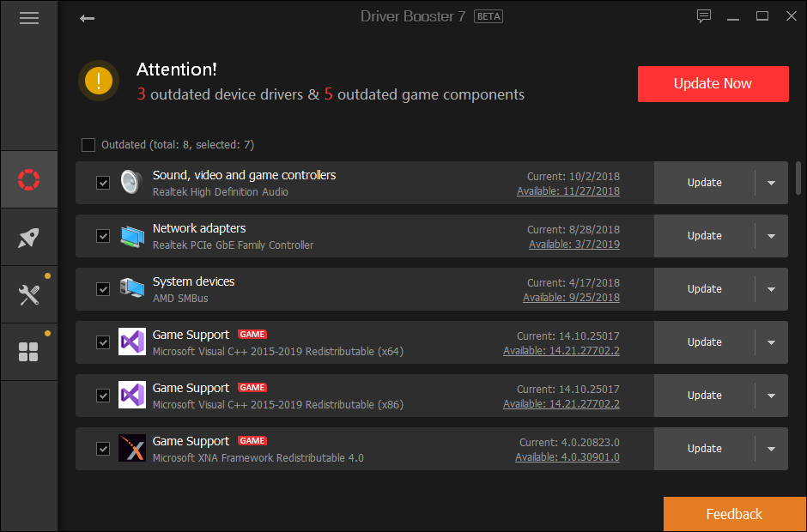Screen dimensions: 807x532
Task: Maximize the Driver Booster window
Action: tap(762, 16)
